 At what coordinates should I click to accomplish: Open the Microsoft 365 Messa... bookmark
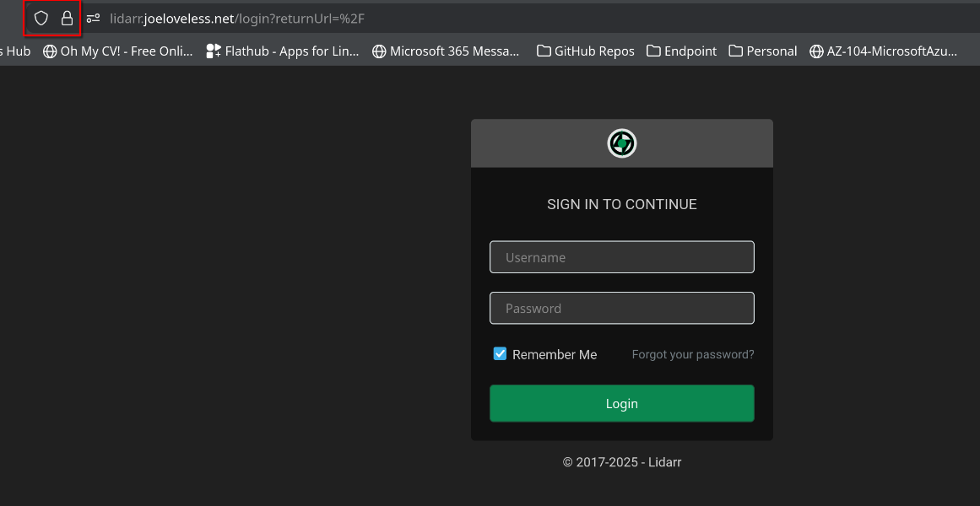pos(447,51)
